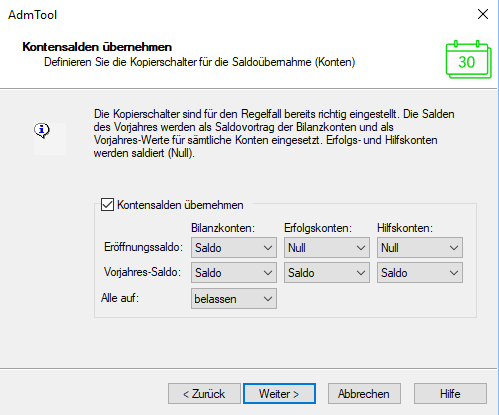
Task: Open Eröffnungssaldo Hilfskonten dropdown
Action: tap(420, 248)
